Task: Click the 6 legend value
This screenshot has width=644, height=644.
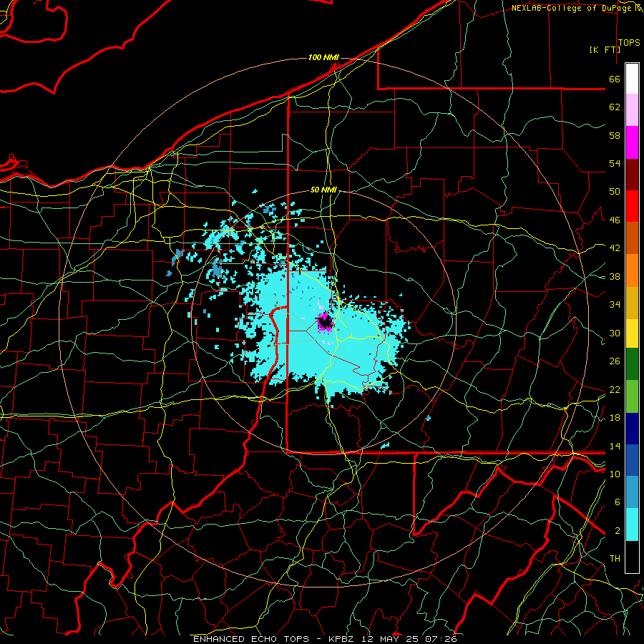Action: (x=617, y=502)
